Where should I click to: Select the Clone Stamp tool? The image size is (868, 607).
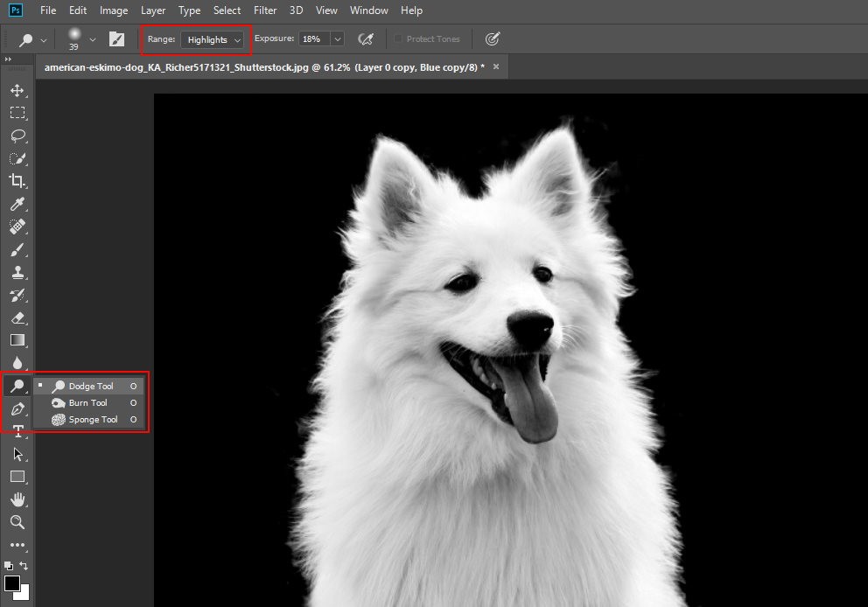17,272
